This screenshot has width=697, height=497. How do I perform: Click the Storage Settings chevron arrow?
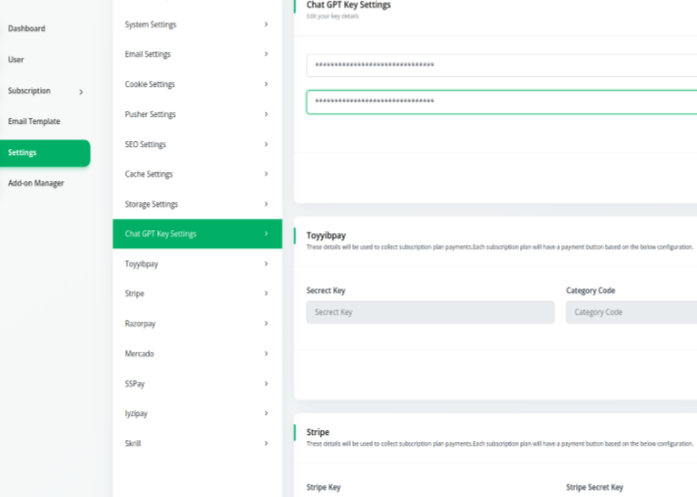tap(266, 204)
